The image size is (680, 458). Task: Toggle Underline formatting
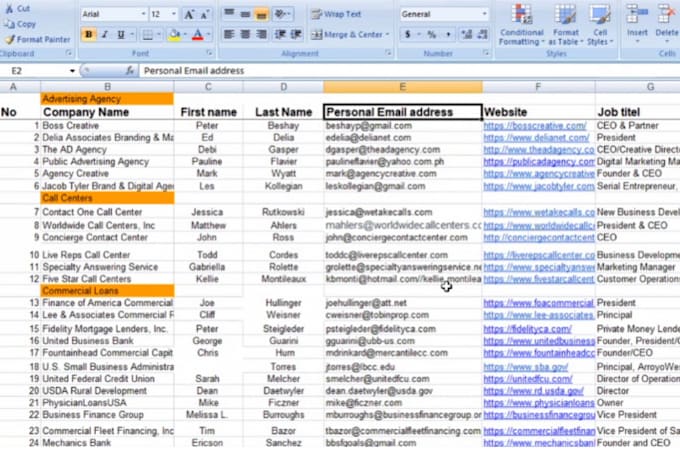coord(121,34)
